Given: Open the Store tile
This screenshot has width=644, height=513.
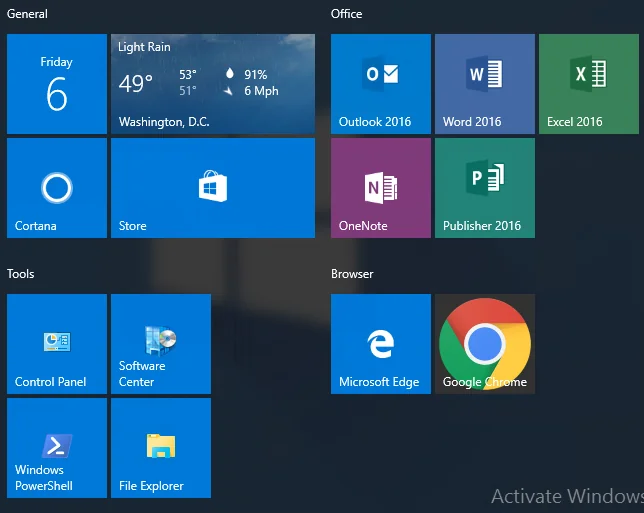Looking at the screenshot, I should (213, 188).
